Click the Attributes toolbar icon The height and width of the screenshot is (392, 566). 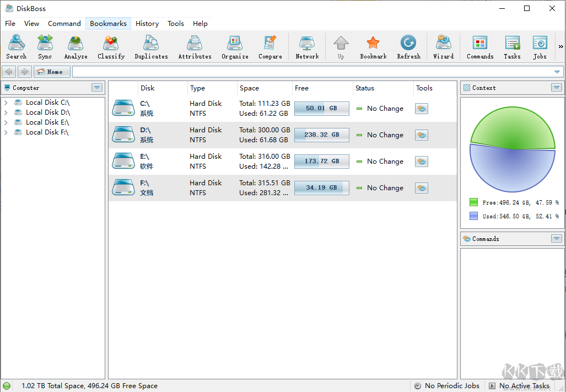(195, 47)
